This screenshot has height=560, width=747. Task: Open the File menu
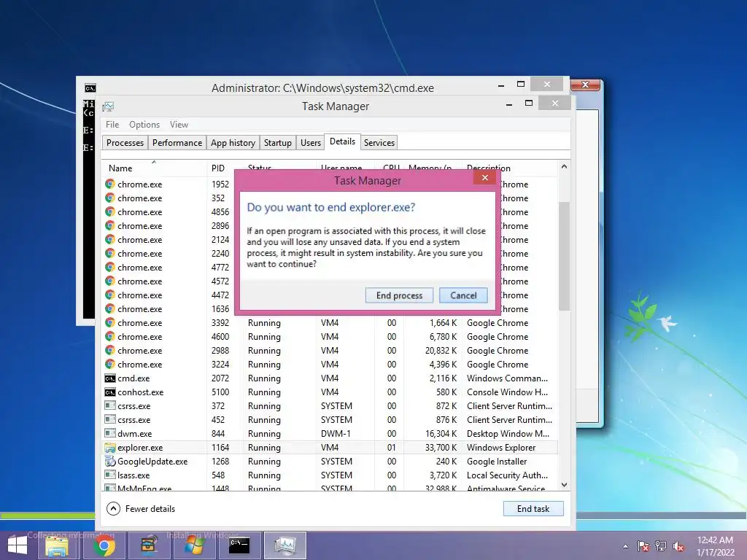point(112,124)
